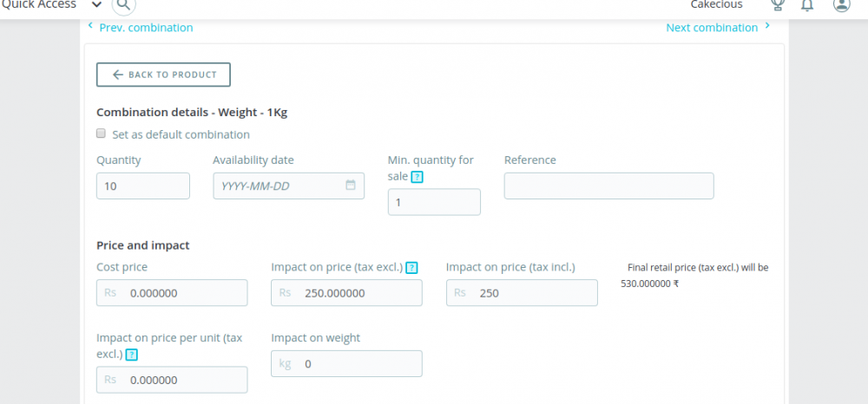Screen dimensions: 868x404
Task: Click help icon beside Impact on price (tax excl.)
Action: tap(411, 268)
